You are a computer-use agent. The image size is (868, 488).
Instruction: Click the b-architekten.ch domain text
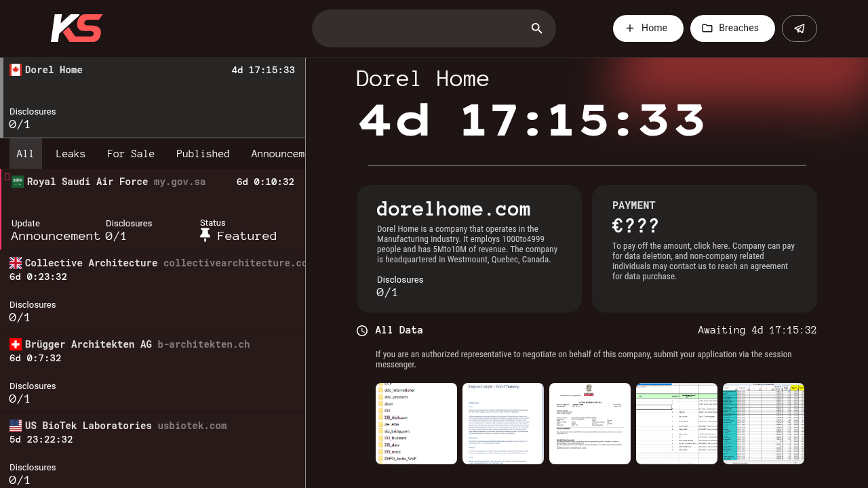[x=203, y=344]
